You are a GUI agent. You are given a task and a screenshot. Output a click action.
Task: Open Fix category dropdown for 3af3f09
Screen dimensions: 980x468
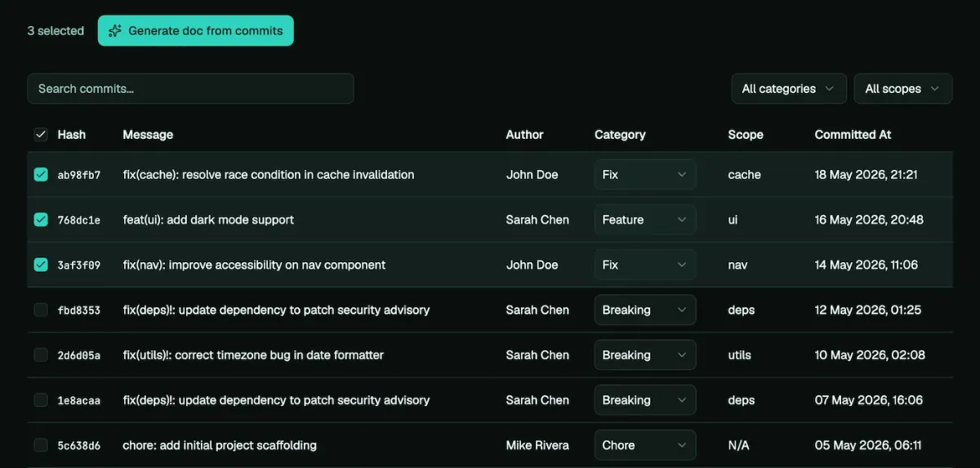coord(645,265)
